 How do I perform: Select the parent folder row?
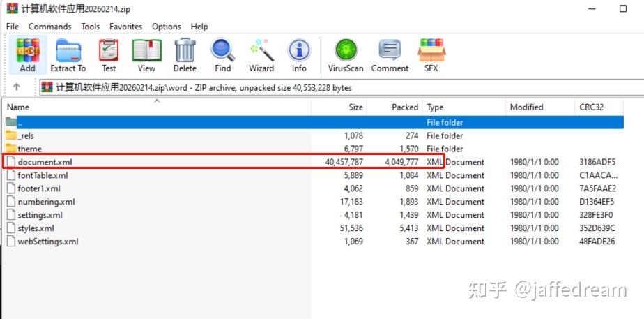[x=314, y=122]
